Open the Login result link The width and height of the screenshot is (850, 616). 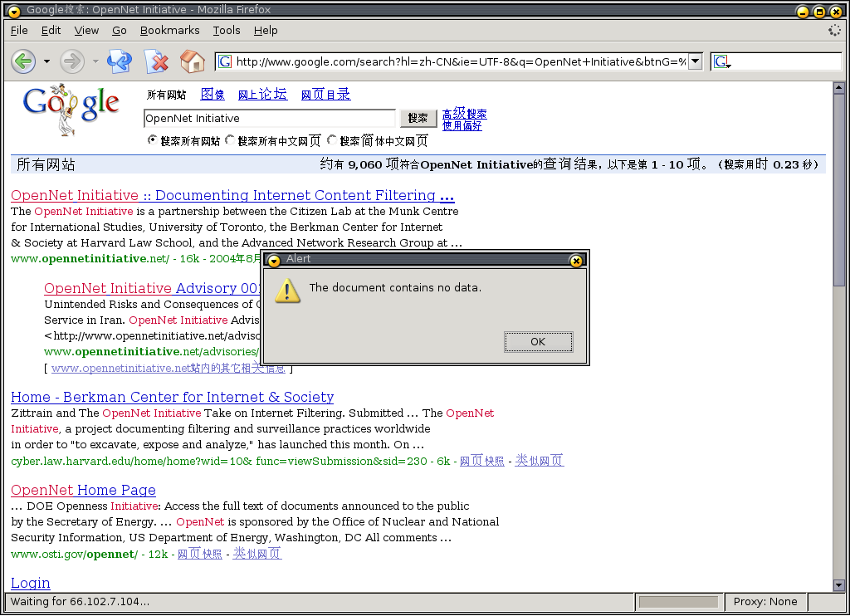(31, 583)
